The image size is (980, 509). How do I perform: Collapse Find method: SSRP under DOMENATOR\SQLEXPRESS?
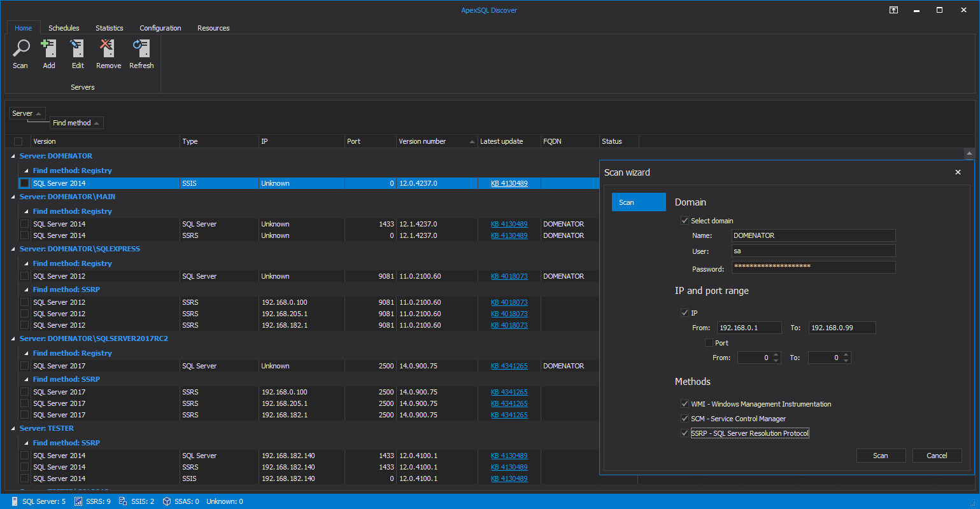(26, 289)
